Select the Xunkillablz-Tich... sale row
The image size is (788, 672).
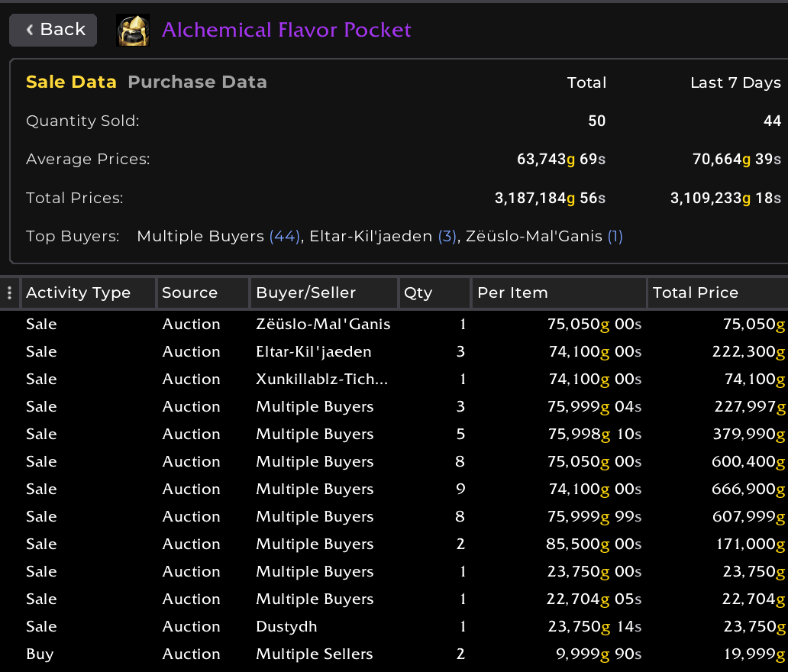click(x=394, y=379)
